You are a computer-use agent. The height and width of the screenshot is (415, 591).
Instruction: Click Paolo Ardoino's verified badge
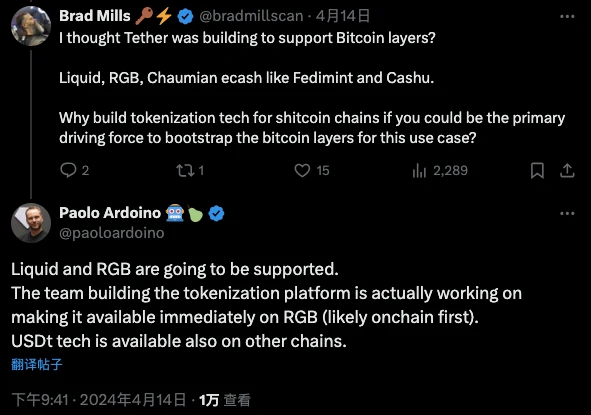pyautogui.click(x=216, y=213)
